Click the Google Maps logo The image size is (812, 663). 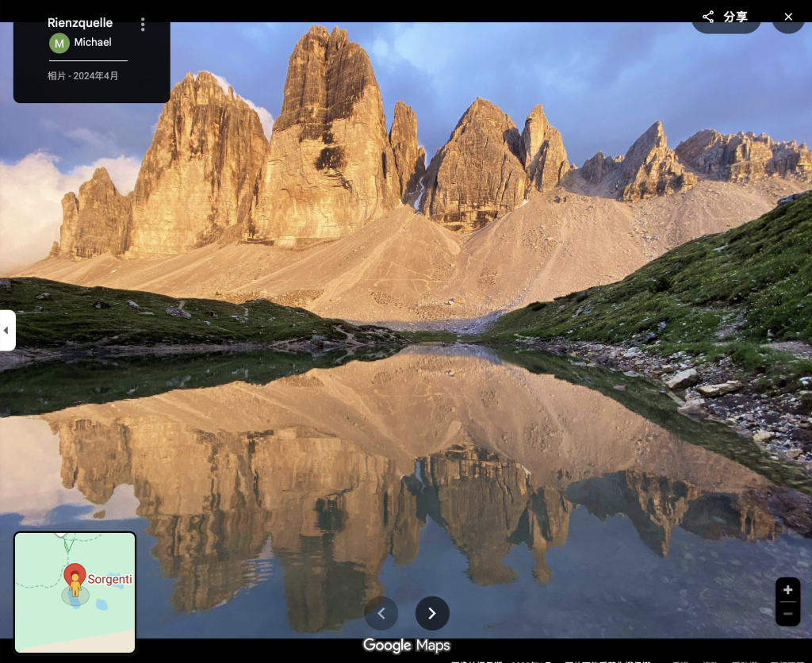coord(406,646)
